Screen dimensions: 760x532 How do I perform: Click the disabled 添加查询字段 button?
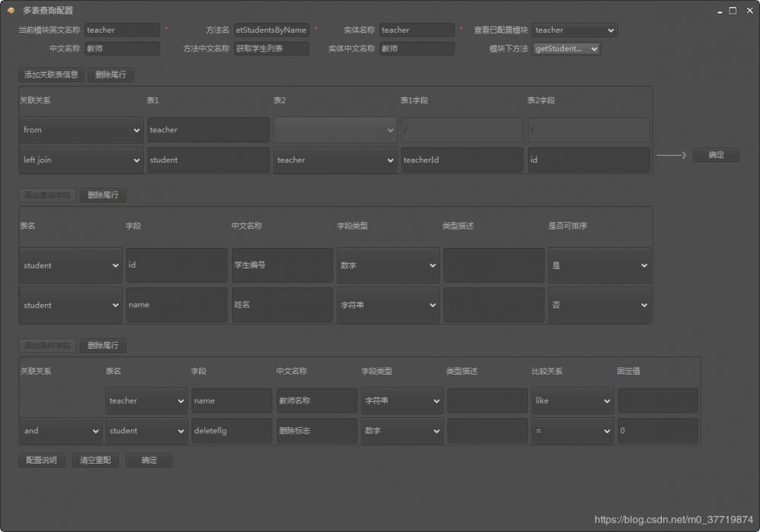point(47,195)
